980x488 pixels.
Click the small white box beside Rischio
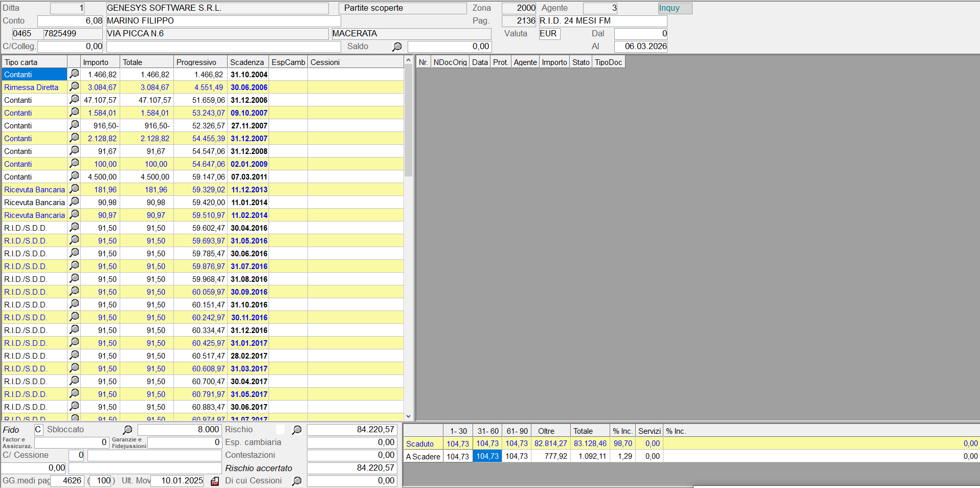(280, 430)
